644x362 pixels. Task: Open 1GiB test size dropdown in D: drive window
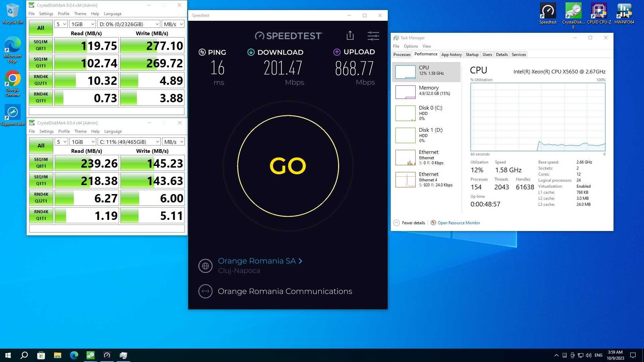[x=83, y=24]
